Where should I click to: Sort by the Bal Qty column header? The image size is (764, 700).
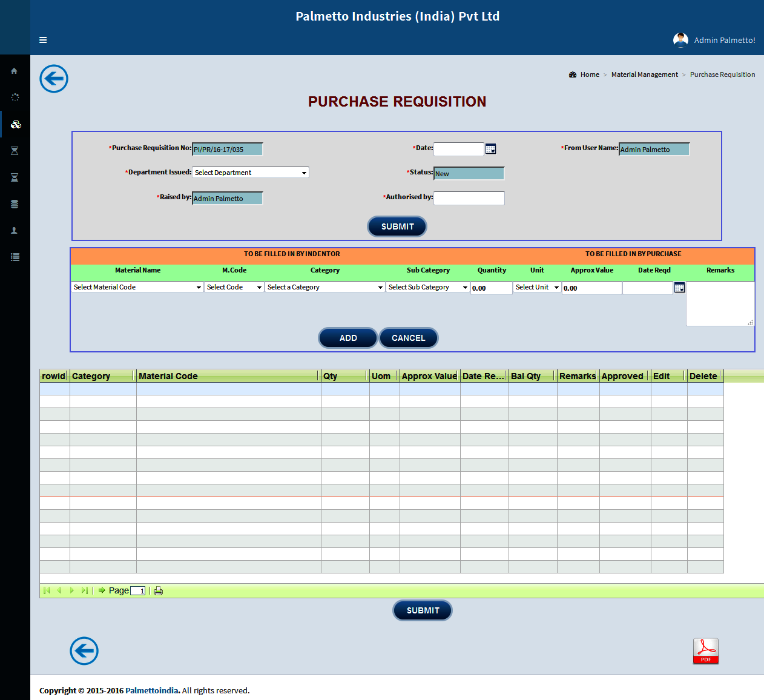click(x=533, y=376)
